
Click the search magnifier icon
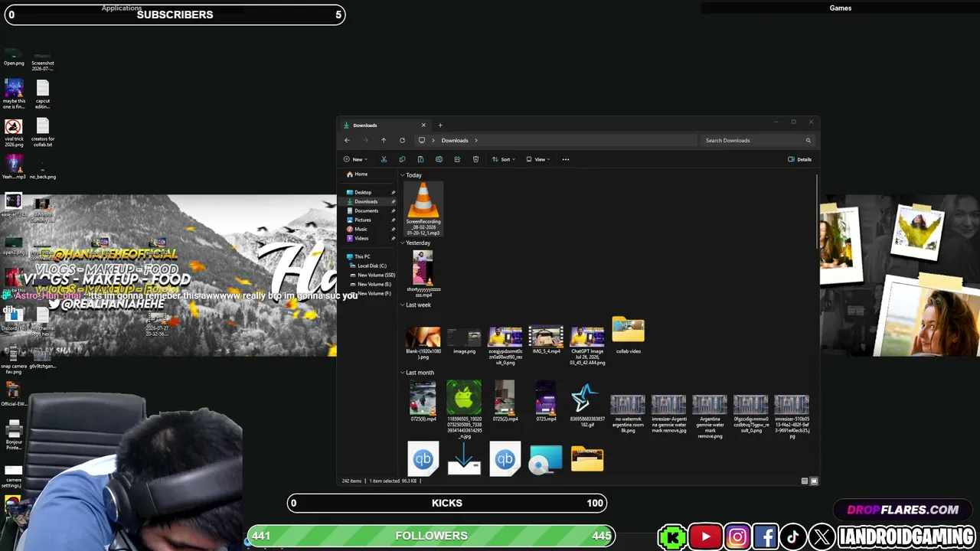tap(808, 140)
